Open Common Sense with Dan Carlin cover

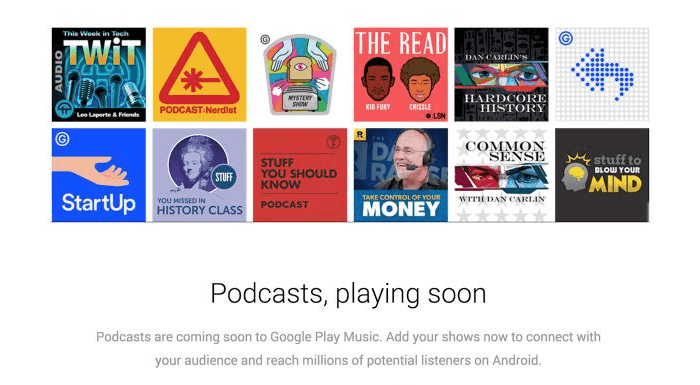501,175
